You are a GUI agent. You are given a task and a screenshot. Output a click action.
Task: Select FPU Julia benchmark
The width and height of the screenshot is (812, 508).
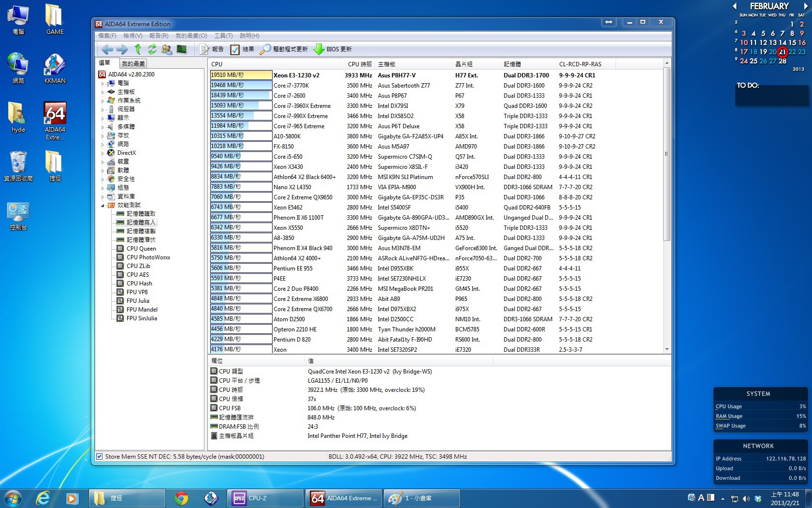click(x=138, y=301)
